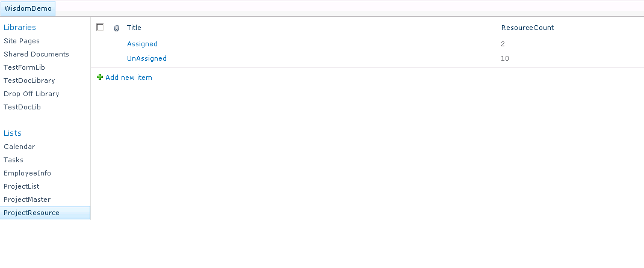
Task: Open the Tasks list
Action: coord(13,160)
